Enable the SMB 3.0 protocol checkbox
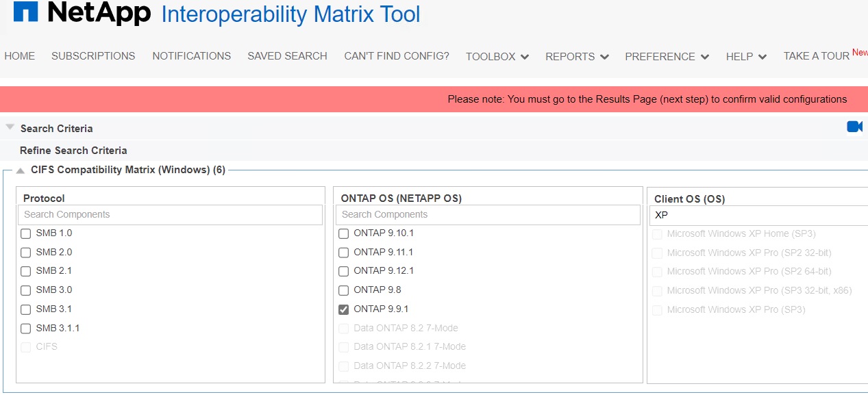868x397 pixels. coord(25,290)
